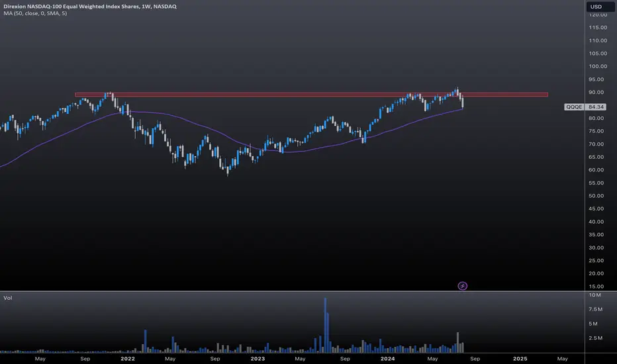
Task: Click the tallest volume bar in mid-2023
Action: coord(326,325)
